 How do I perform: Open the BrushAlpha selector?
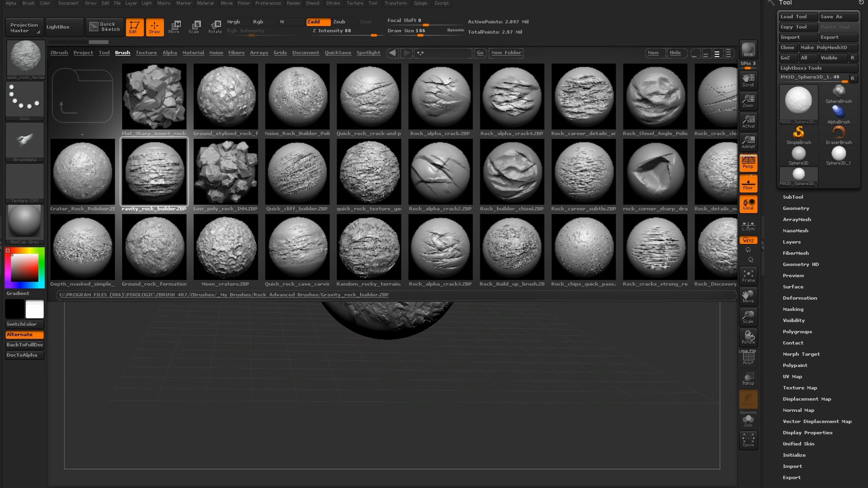tap(25, 142)
